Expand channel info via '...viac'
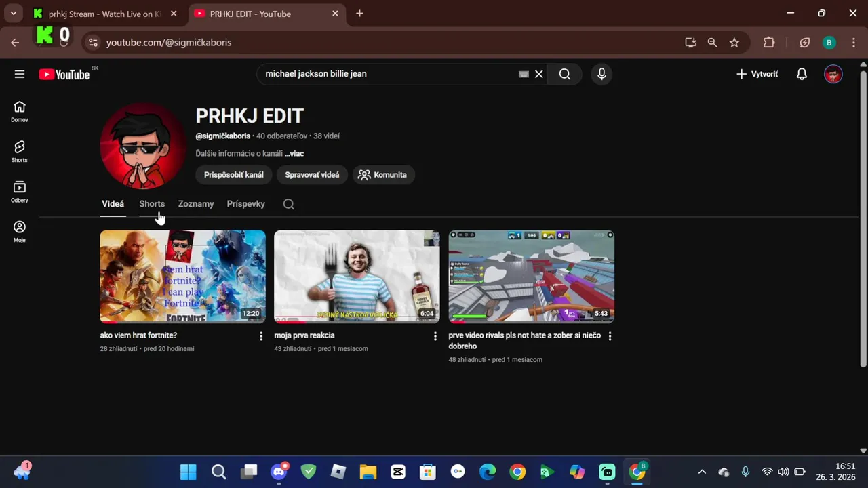868x488 pixels. tap(294, 154)
